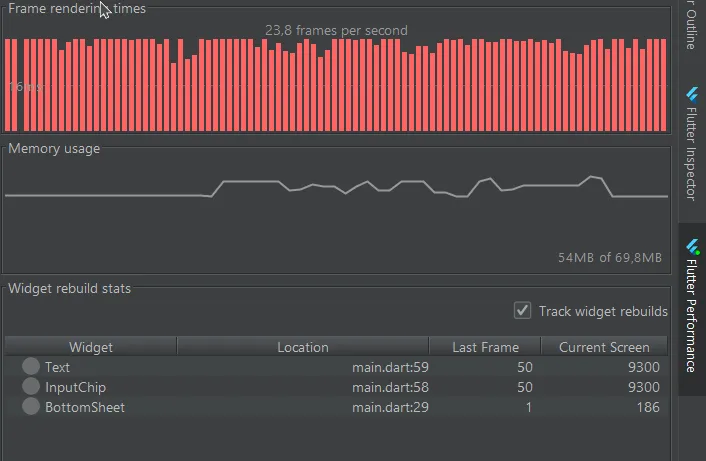The width and height of the screenshot is (706, 461).
Task: Sort by the Widget column header
Action: click(91, 347)
